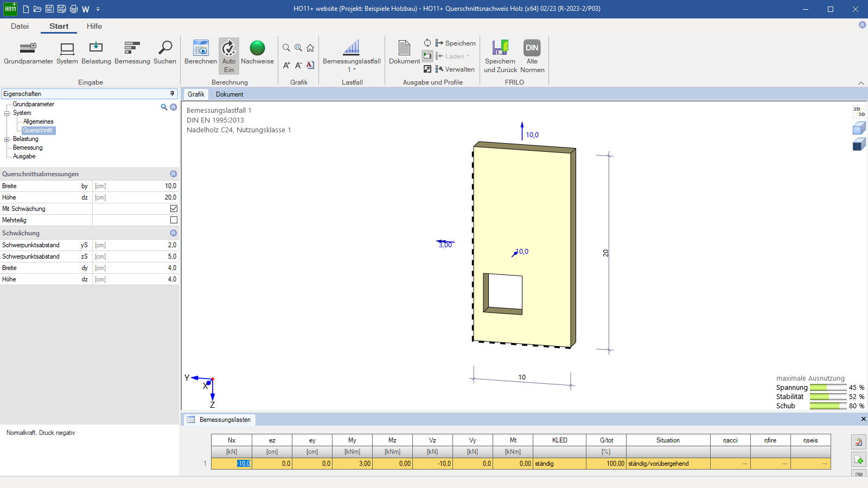Click the red A text settings icon
The width and height of the screenshot is (868, 488).
[x=310, y=65]
